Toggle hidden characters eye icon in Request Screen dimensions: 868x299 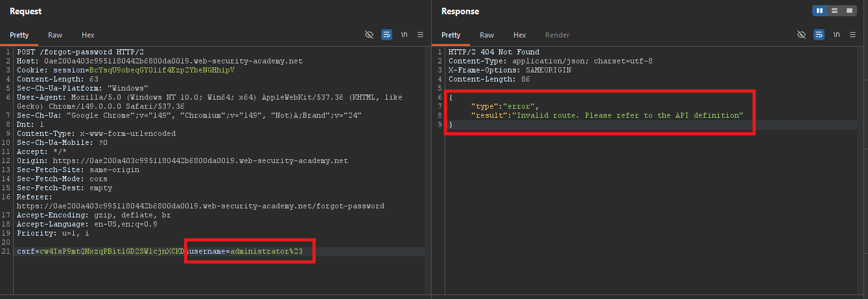[x=369, y=35]
